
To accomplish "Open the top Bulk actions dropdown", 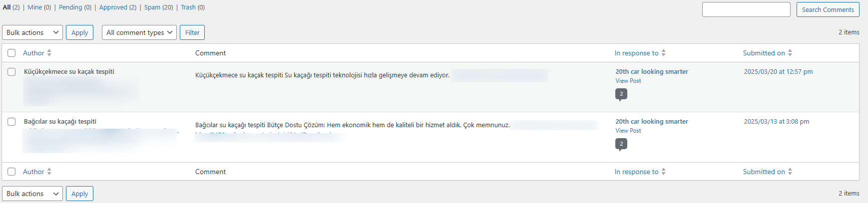I will 32,32.
